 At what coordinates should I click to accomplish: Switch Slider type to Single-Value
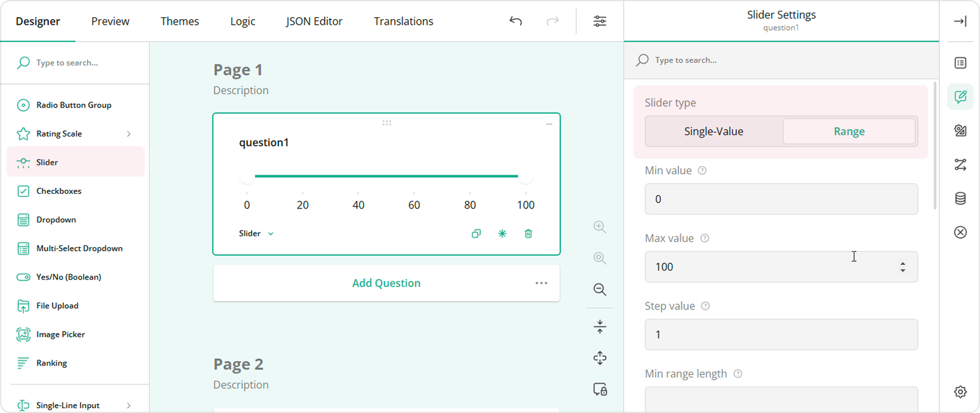point(712,132)
